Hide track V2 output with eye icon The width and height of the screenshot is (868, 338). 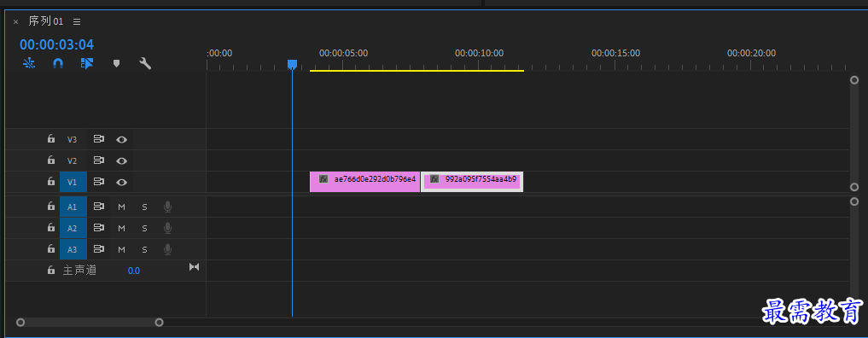[122, 161]
